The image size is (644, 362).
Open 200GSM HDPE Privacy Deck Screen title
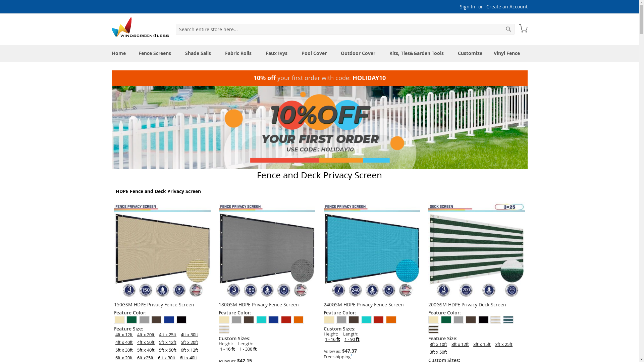tap(467, 305)
